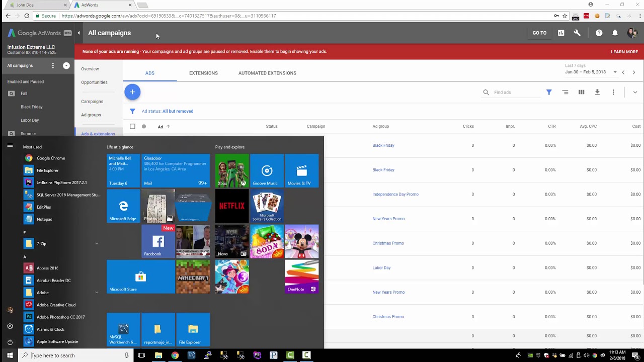Click the Windows taskbar search box
644x362 pixels.
pyautogui.click(x=75, y=355)
